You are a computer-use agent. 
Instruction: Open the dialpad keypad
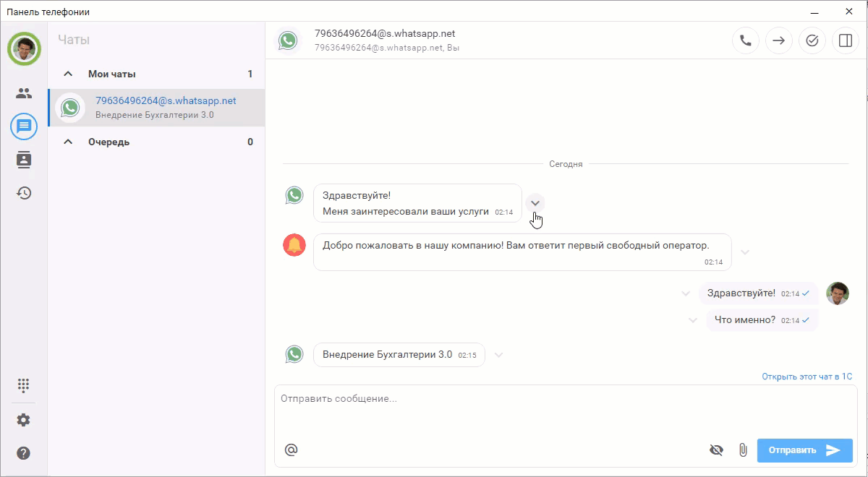(x=24, y=385)
